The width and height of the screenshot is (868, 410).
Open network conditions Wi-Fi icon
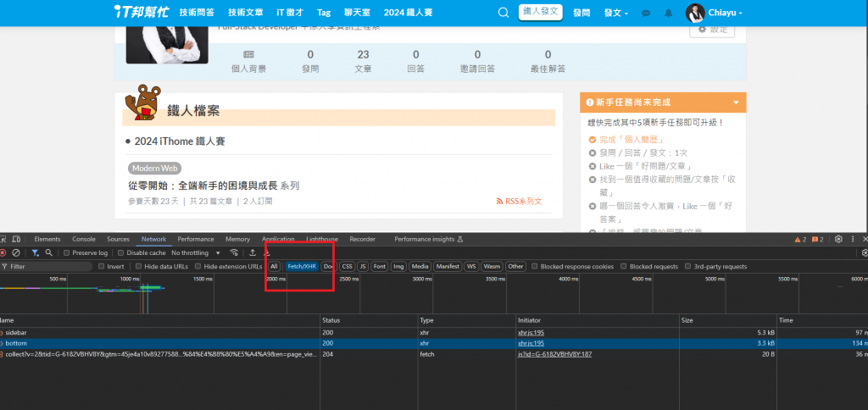pos(234,252)
